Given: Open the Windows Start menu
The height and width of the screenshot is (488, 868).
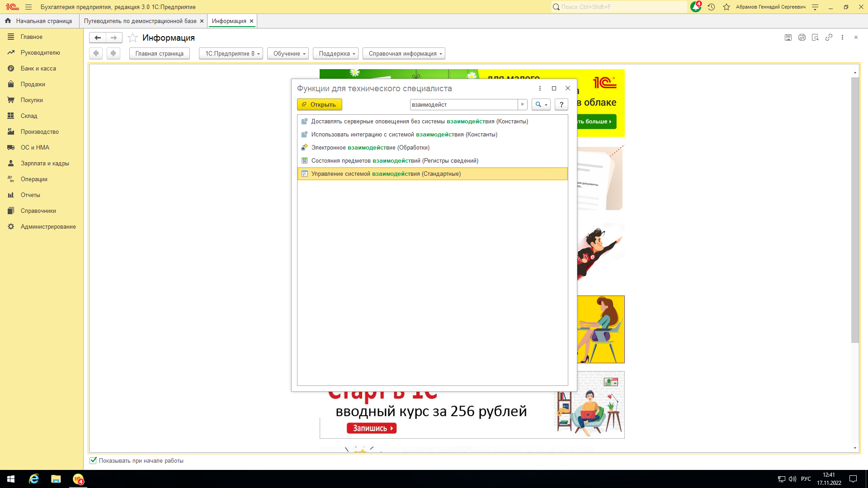Looking at the screenshot, I should 11,479.
